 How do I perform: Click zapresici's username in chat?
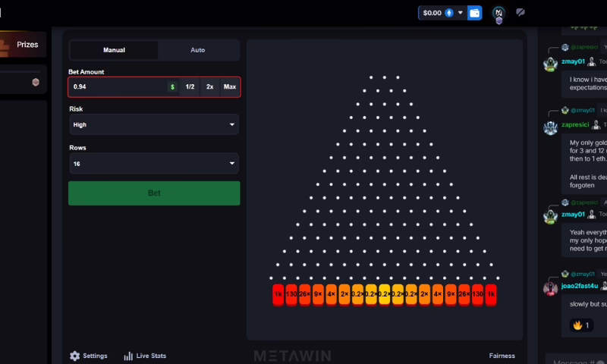pyautogui.click(x=575, y=124)
